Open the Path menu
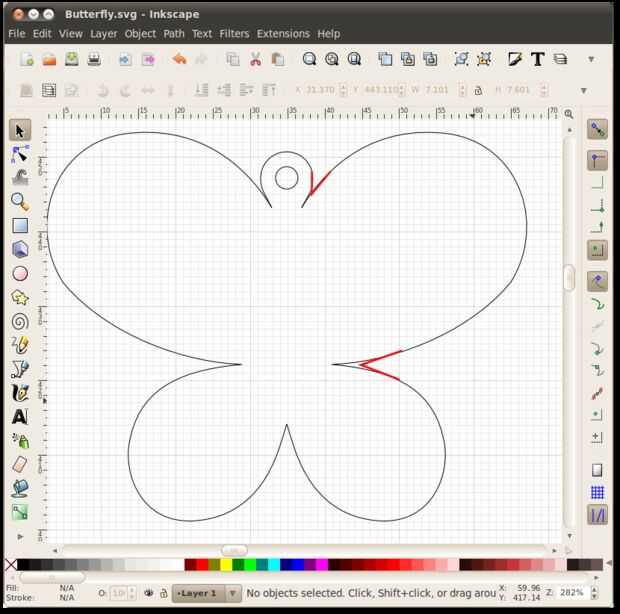Image resolution: width=620 pixels, height=614 pixels. pos(174,34)
